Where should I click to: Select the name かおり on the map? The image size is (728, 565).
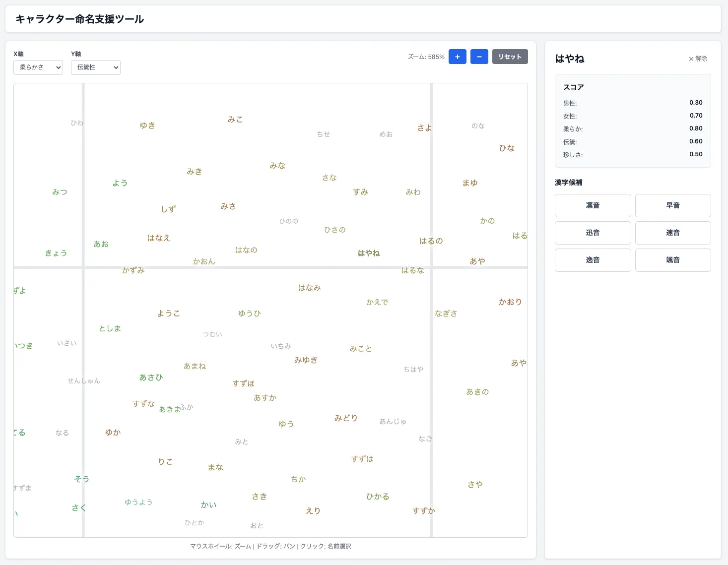pyautogui.click(x=510, y=302)
